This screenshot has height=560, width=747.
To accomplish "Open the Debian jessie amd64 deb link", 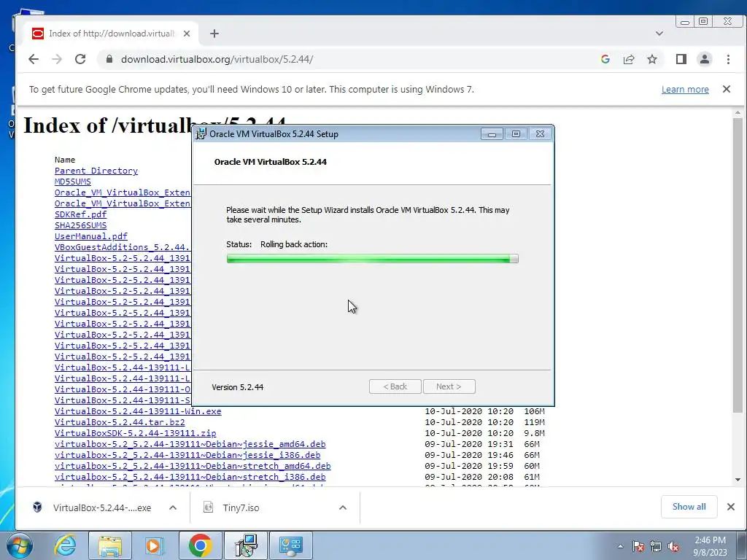I will pyautogui.click(x=190, y=444).
